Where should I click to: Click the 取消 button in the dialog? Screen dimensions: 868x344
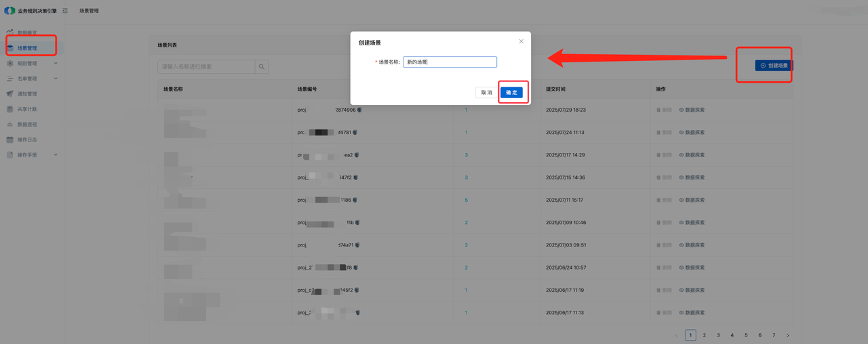pyautogui.click(x=486, y=92)
